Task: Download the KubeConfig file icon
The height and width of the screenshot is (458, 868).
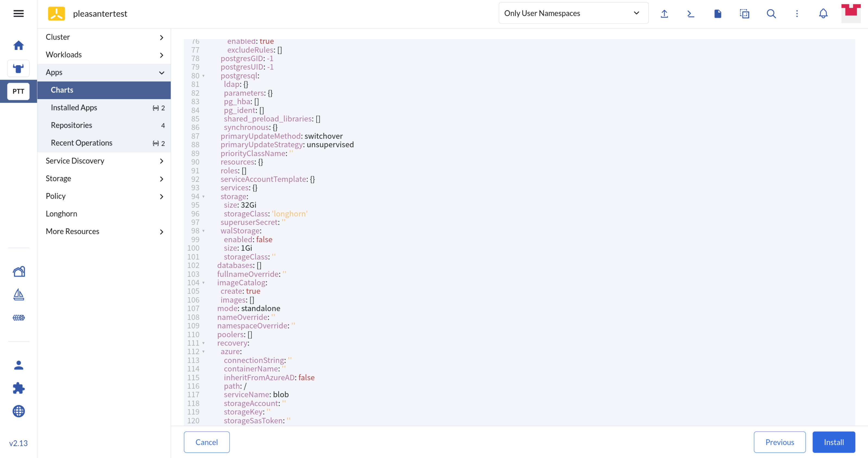Action: (x=718, y=14)
